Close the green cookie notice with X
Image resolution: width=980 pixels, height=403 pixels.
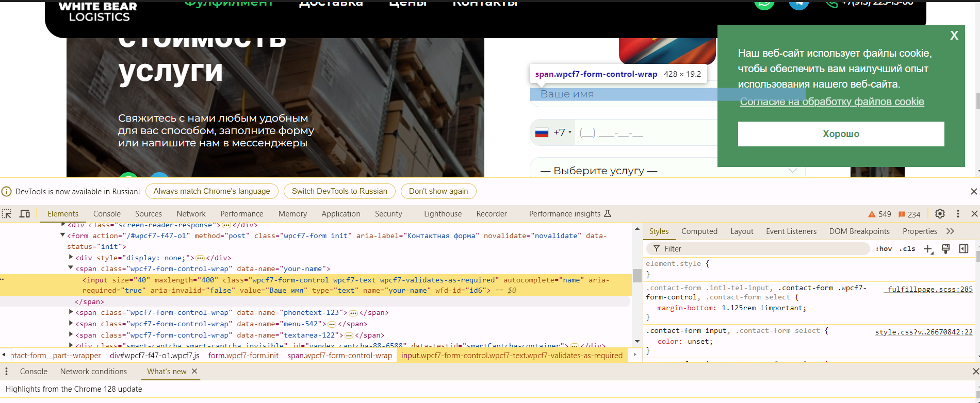(x=954, y=35)
